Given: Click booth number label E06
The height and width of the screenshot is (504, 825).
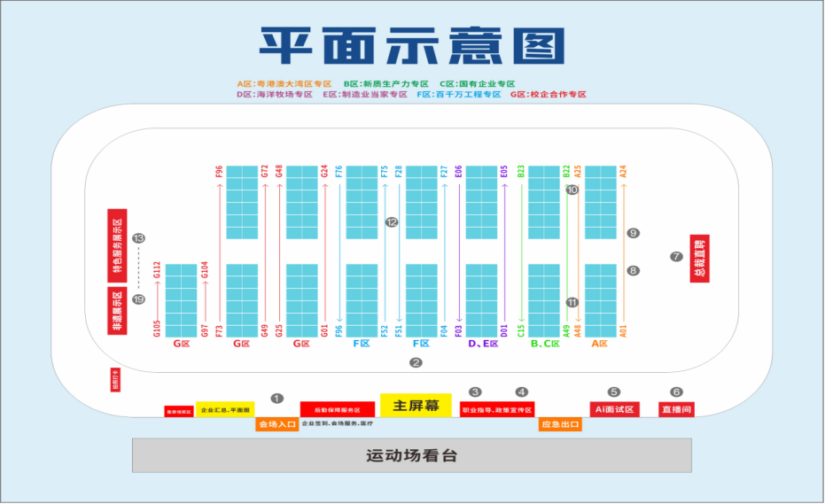Looking at the screenshot, I should (458, 171).
